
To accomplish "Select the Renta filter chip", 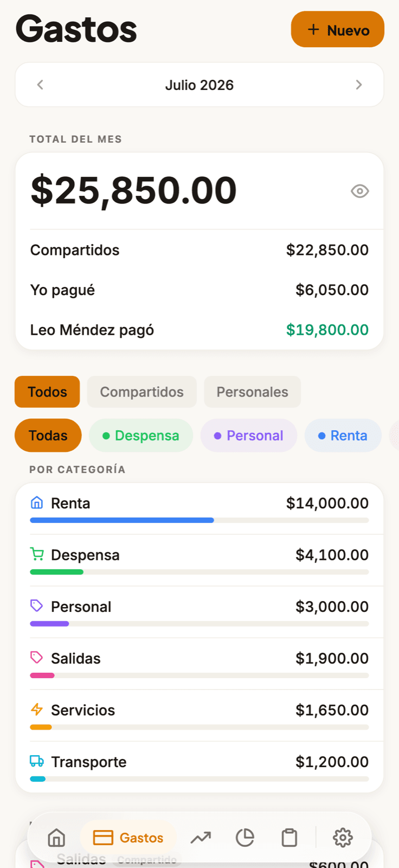I will point(343,436).
